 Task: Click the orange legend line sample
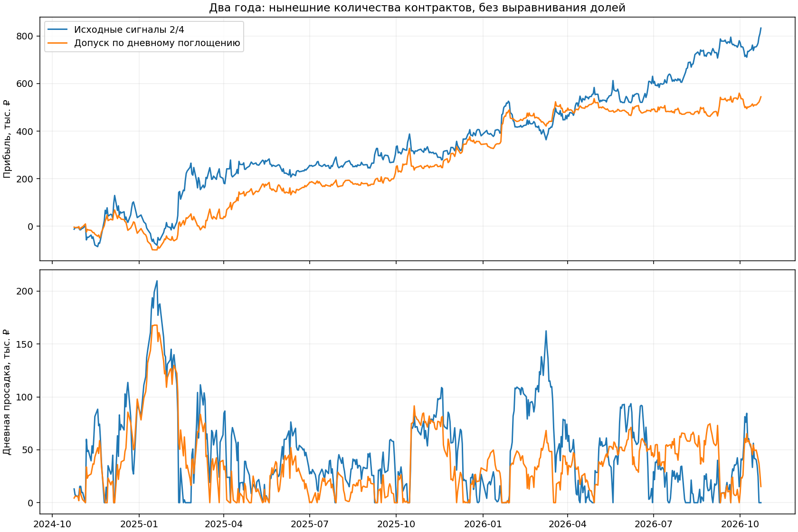tap(58, 43)
